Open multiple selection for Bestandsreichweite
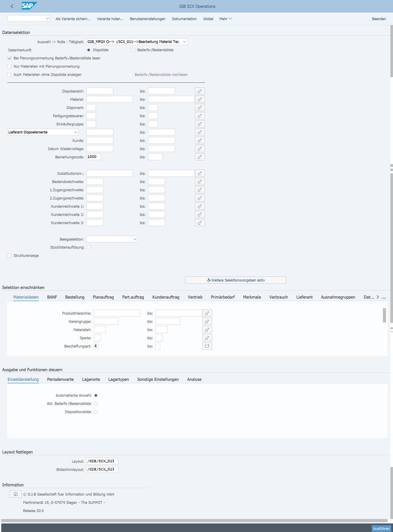 199,182
